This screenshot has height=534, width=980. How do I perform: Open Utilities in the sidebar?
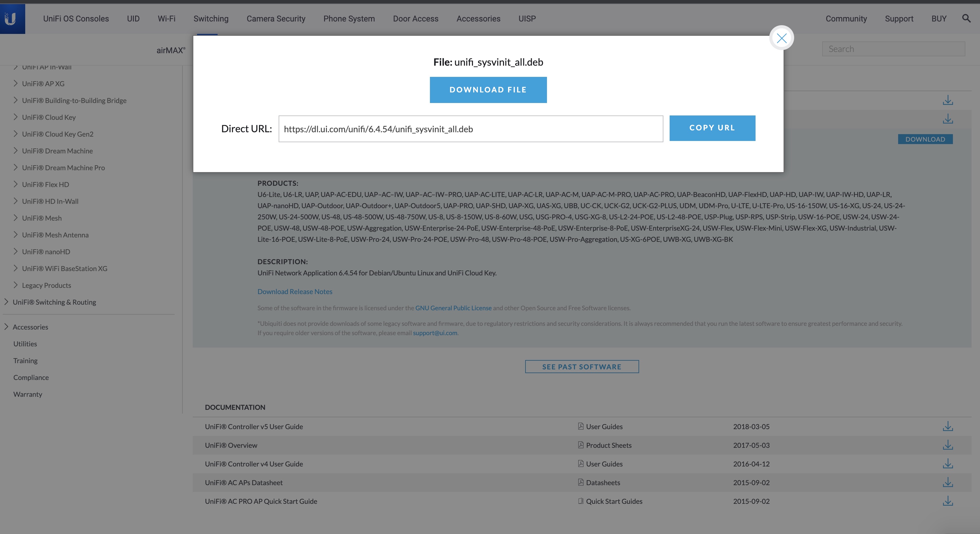[x=25, y=344]
